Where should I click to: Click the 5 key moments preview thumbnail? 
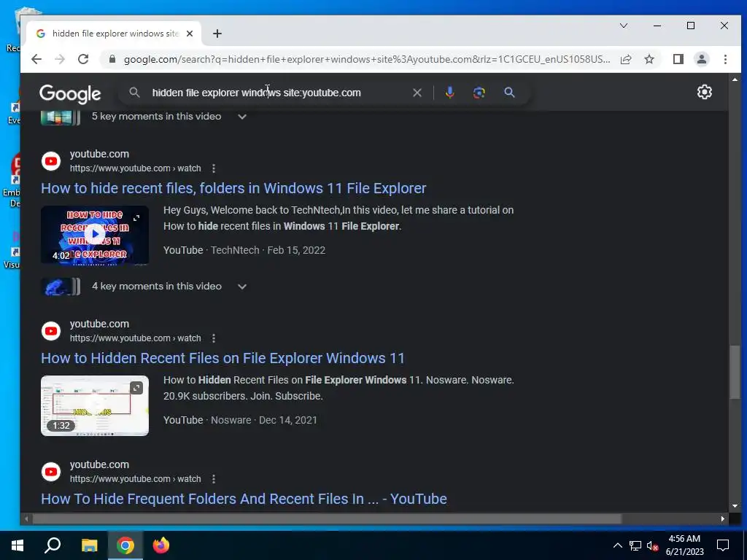pyautogui.click(x=60, y=117)
